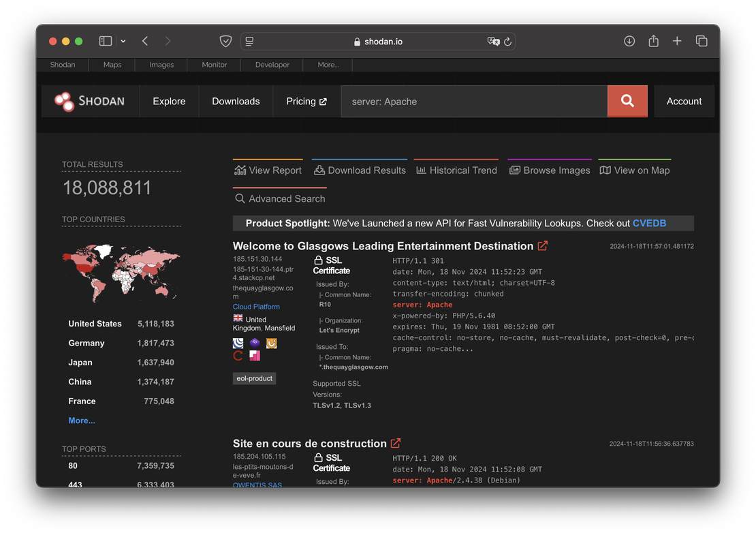Image resolution: width=756 pixels, height=535 pixels.
Task: Open the Advanced Search panel
Action: pyautogui.click(x=279, y=198)
